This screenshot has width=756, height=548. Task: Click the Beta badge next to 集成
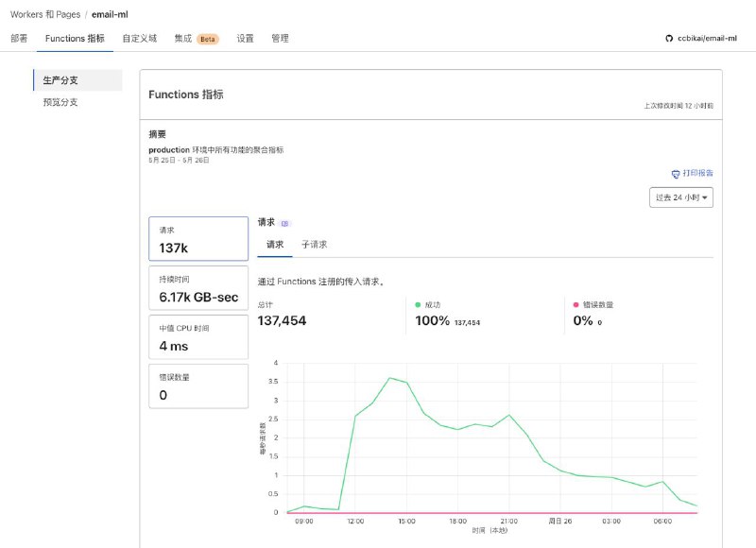tap(208, 39)
